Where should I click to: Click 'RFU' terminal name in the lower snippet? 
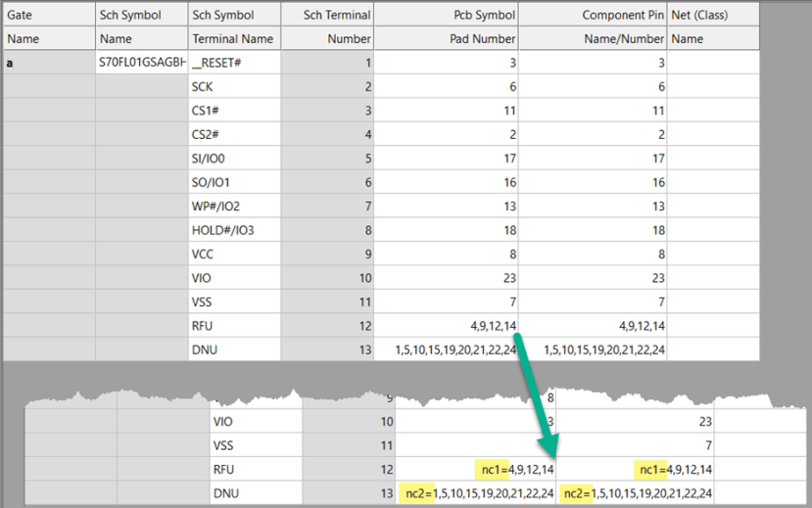pos(257,469)
